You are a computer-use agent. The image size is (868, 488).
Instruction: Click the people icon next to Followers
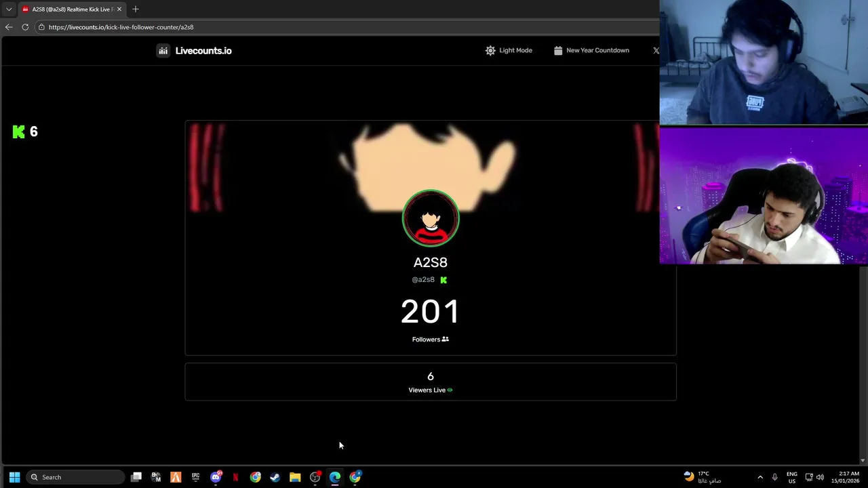click(446, 340)
